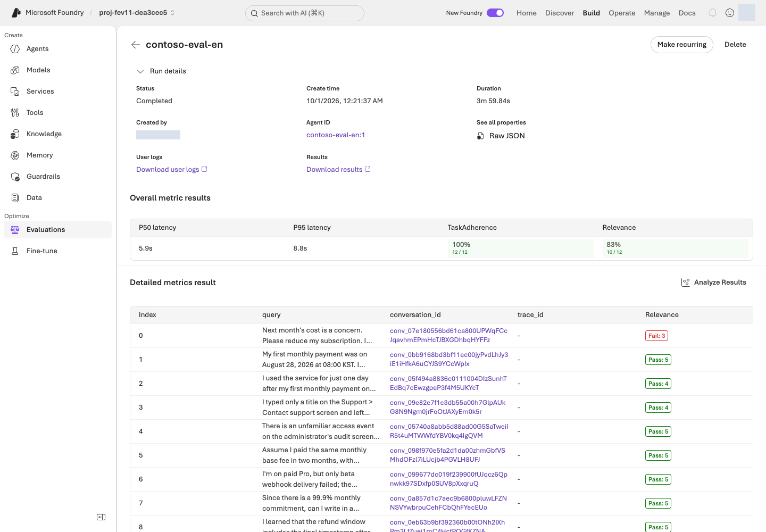Click the Microsoft Foundry breadcrumb text
This screenshot has width=766, height=532.
pos(55,13)
